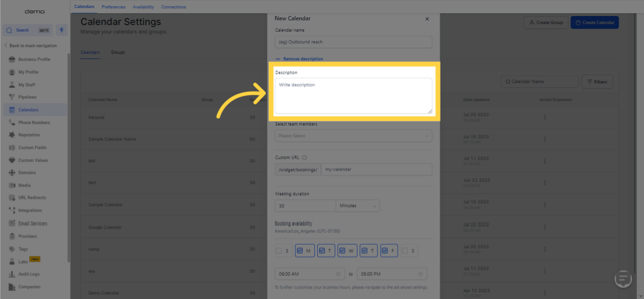Close the New Calendar dialog

coord(427,19)
